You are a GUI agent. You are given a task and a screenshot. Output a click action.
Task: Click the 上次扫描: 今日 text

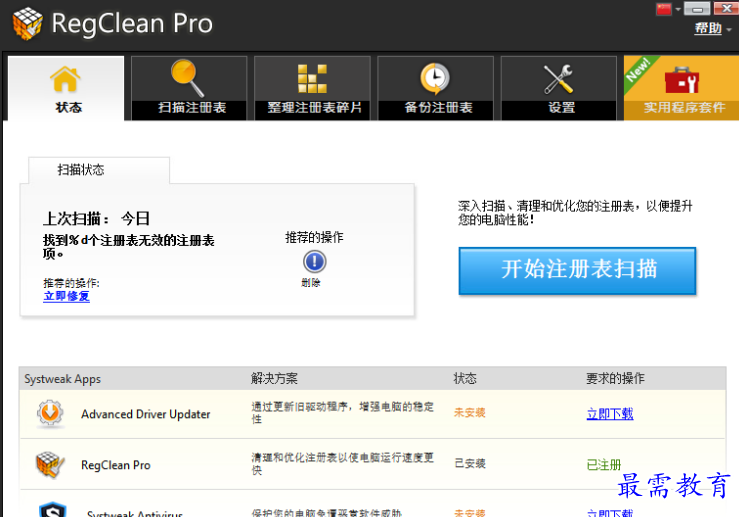coord(96,219)
